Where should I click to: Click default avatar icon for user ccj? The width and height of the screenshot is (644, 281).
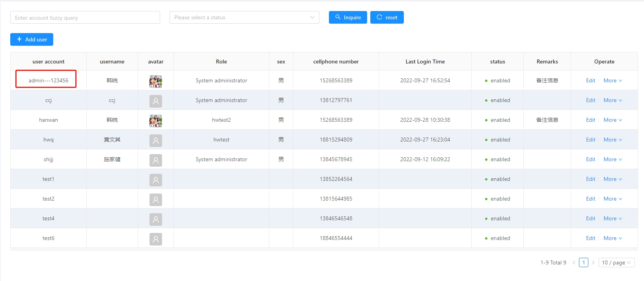pos(155,101)
